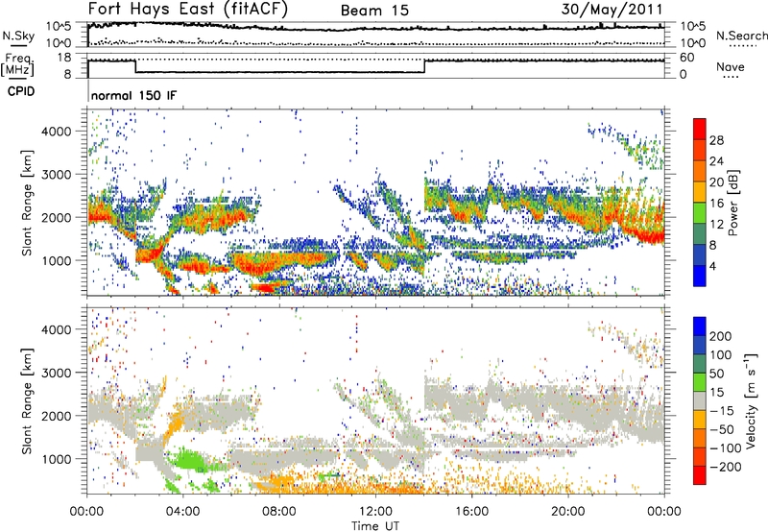The height and width of the screenshot is (532, 768).
Task: Select "2000" tick on the power panel axis
Action: [x=56, y=217]
